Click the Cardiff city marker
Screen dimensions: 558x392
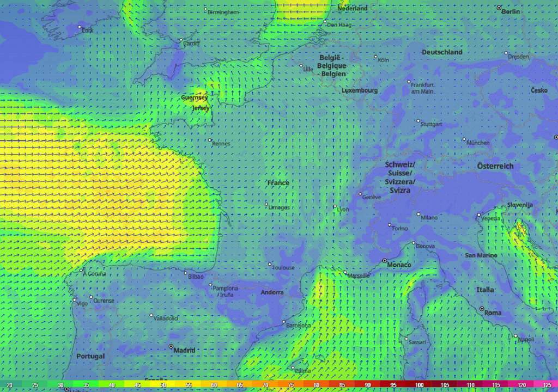181,40
